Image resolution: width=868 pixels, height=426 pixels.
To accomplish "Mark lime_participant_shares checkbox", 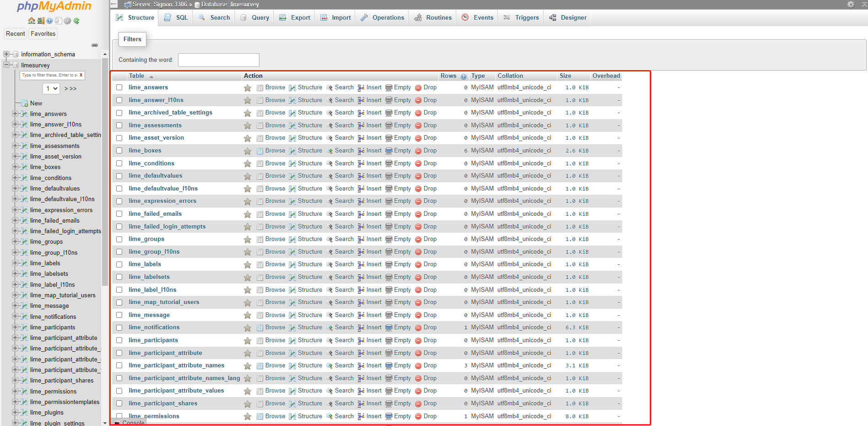I will (119, 404).
